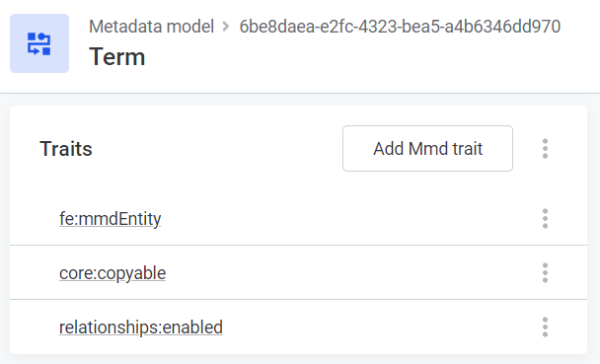Click empty space between Traits and Add button
The image size is (600, 364).
click(217, 148)
